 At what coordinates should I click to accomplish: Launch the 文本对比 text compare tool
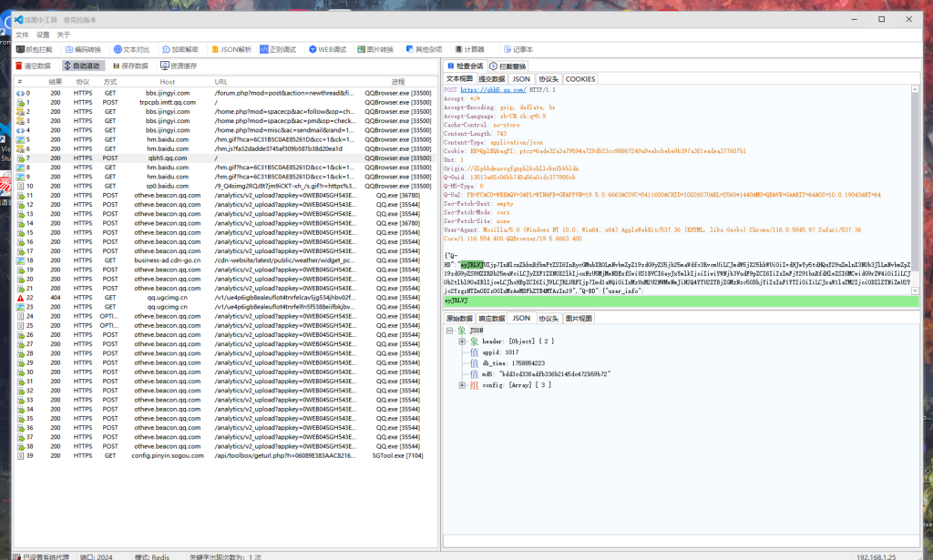click(x=131, y=49)
